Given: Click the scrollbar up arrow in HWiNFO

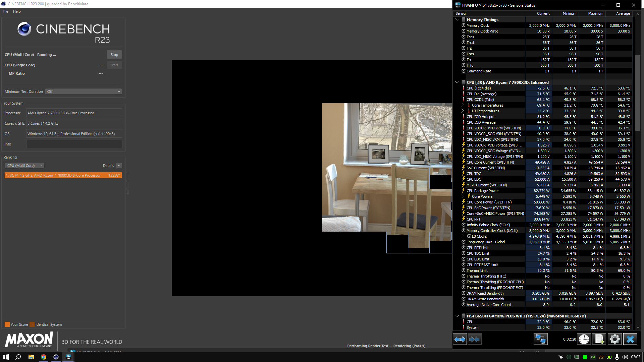Looking at the screenshot, I should click(638, 14).
